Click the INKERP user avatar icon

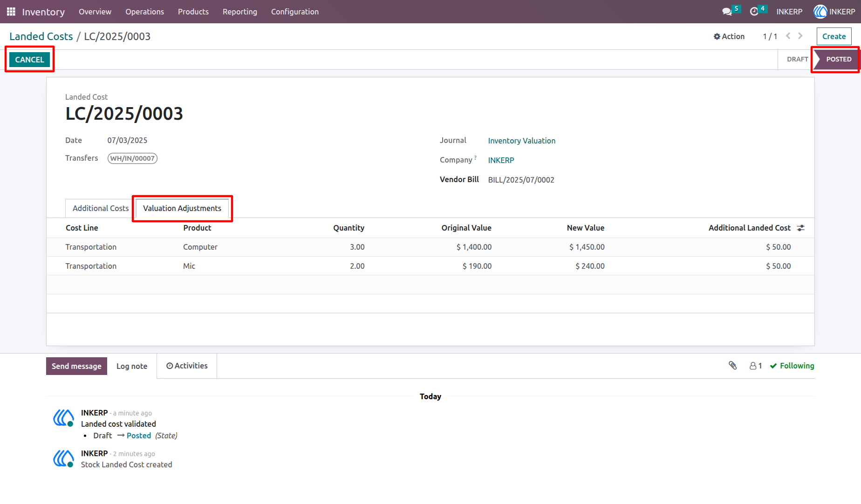[x=820, y=12]
